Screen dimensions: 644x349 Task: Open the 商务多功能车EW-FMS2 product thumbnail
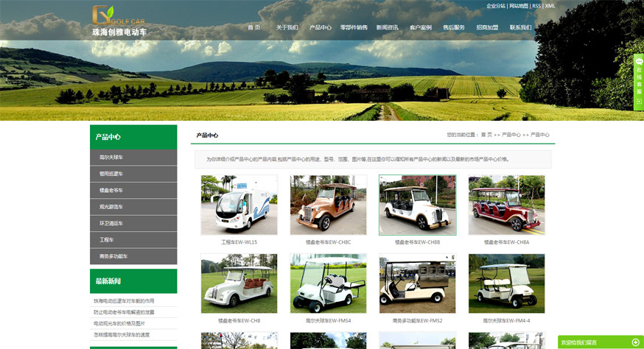click(417, 283)
